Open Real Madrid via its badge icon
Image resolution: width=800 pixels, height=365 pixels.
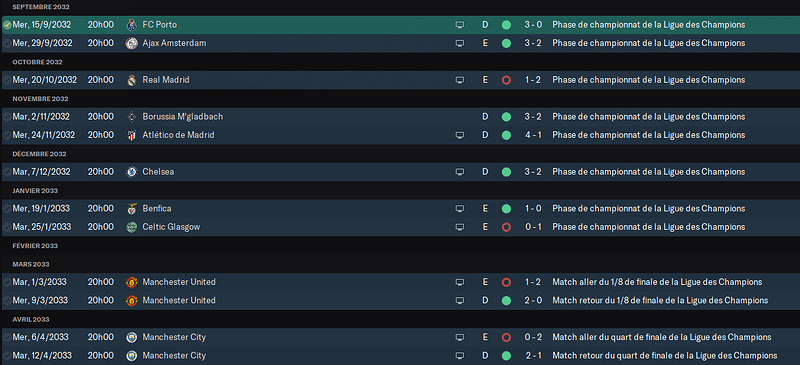click(132, 80)
